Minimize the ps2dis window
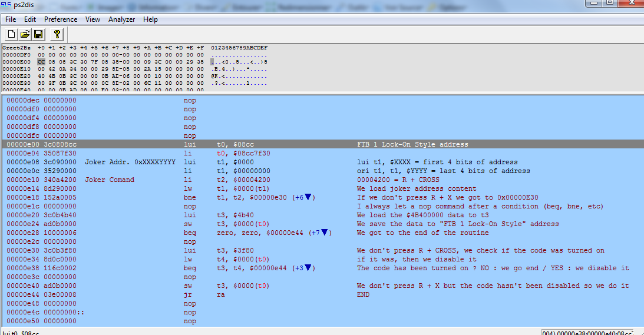This screenshot has width=644, height=335. coord(592,4)
